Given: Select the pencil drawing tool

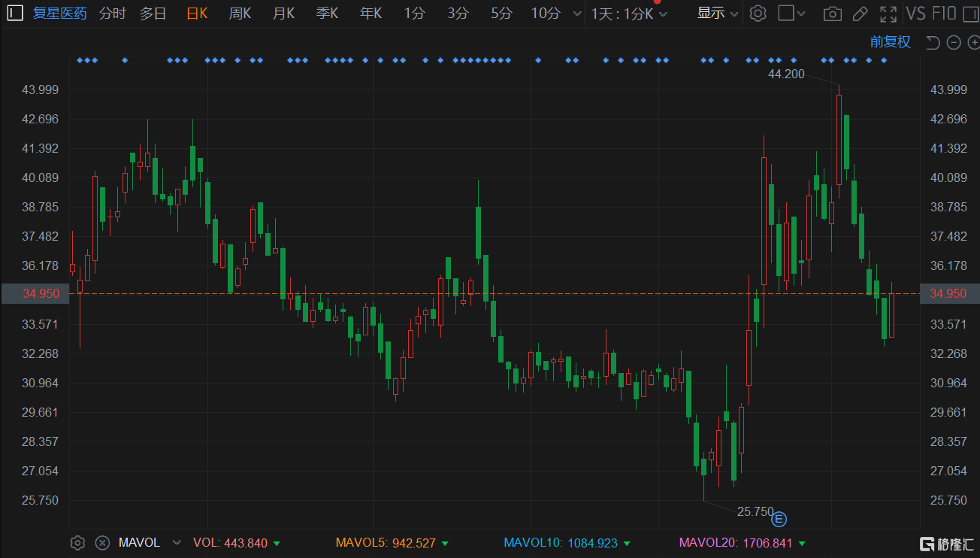Looking at the screenshot, I should pos(861,14).
